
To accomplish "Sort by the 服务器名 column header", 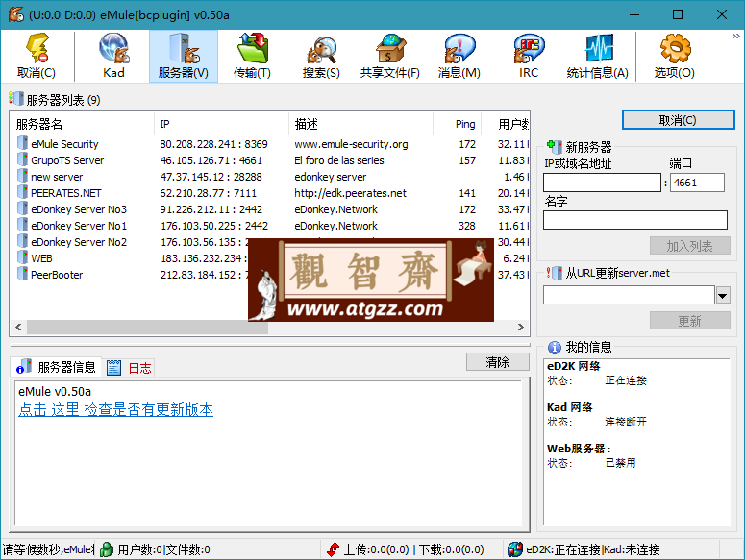I will (82, 124).
